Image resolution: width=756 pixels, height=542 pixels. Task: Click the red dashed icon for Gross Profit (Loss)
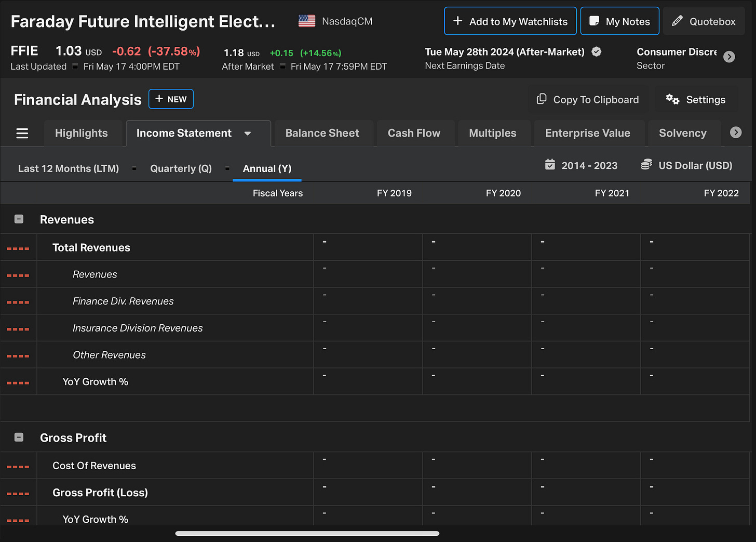(x=18, y=494)
